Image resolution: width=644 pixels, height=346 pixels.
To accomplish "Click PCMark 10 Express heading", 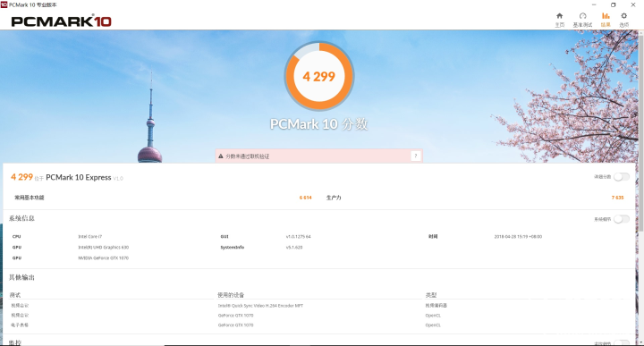I will tap(79, 177).
